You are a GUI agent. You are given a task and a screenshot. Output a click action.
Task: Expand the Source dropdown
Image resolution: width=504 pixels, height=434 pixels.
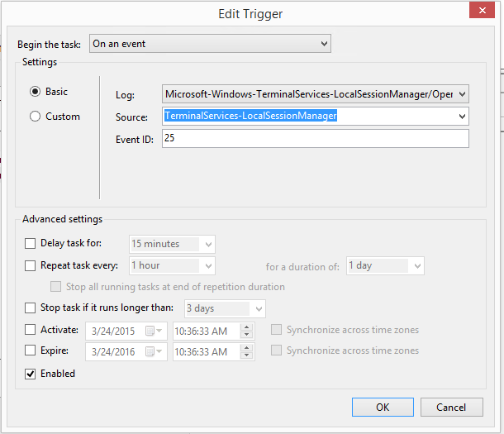461,117
